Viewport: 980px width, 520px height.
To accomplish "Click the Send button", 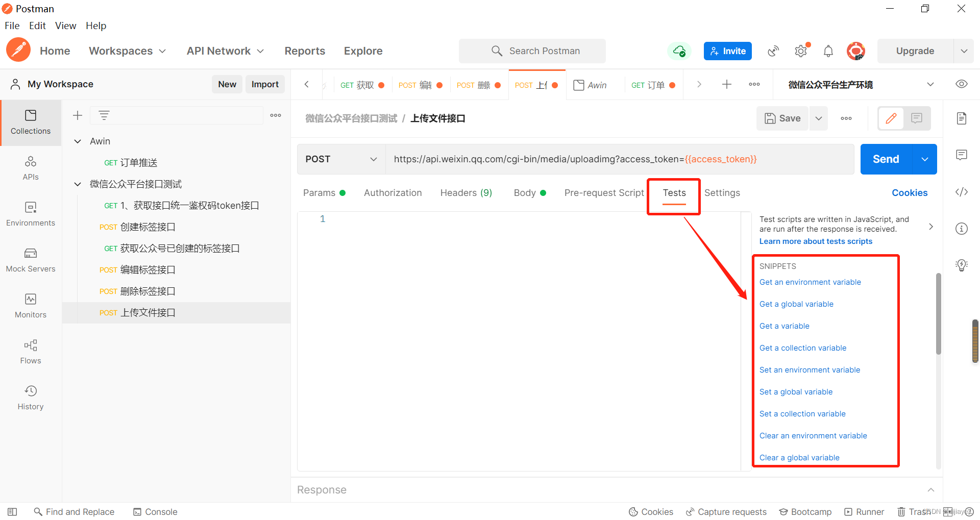I will (886, 159).
